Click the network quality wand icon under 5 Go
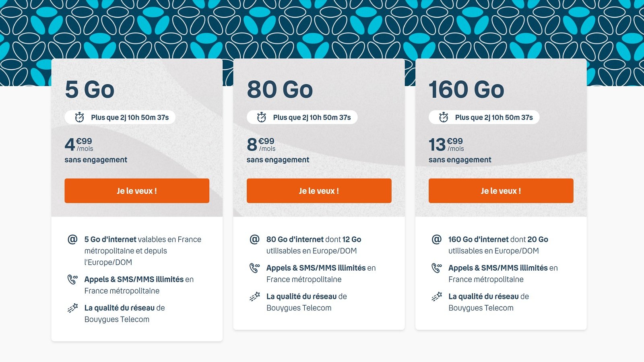This screenshot has height=362, width=644. pyautogui.click(x=72, y=308)
